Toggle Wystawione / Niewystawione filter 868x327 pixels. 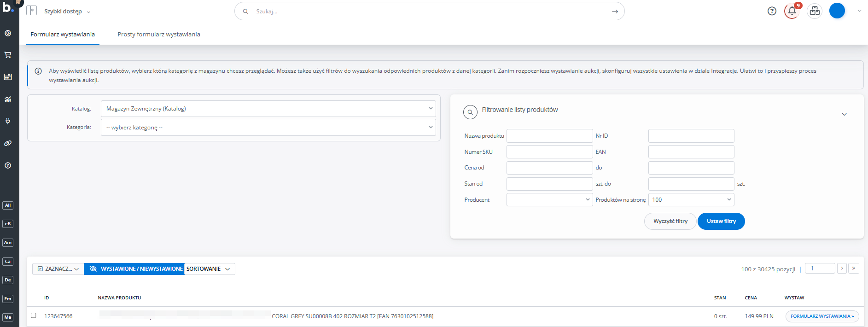134,269
